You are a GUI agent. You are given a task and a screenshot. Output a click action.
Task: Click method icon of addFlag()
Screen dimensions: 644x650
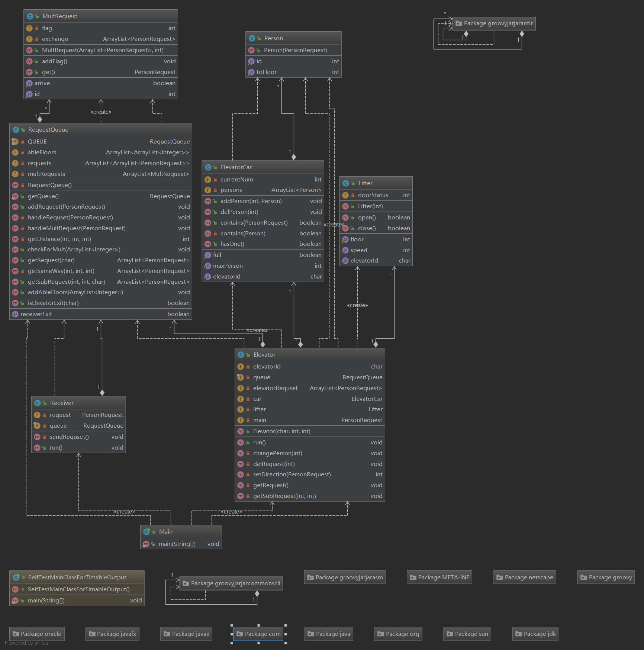point(29,61)
